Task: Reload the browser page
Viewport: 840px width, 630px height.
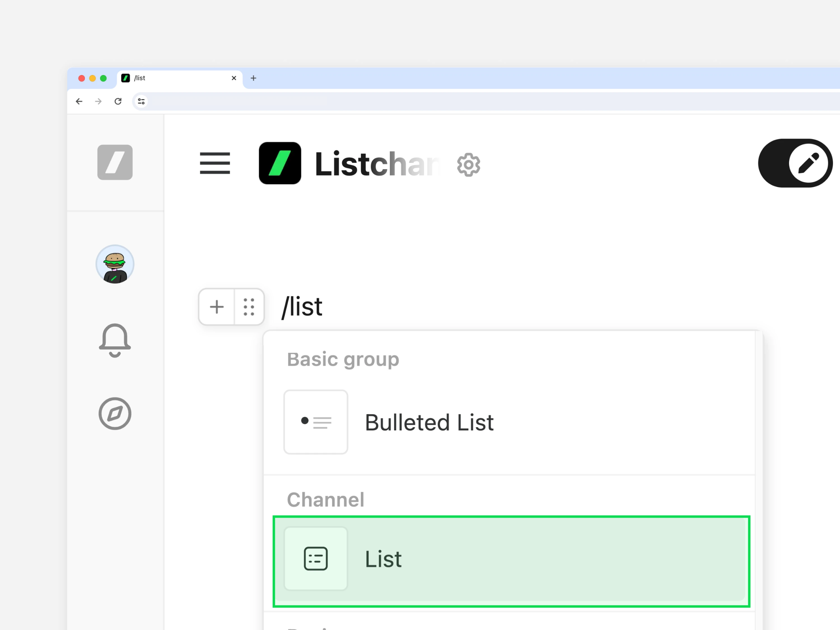Action: [118, 101]
